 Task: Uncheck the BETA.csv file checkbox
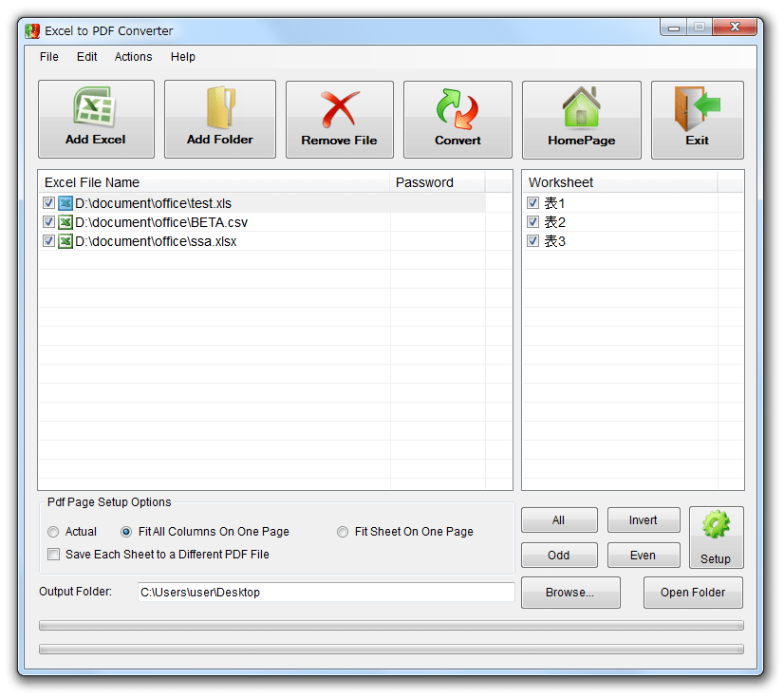click(48, 222)
